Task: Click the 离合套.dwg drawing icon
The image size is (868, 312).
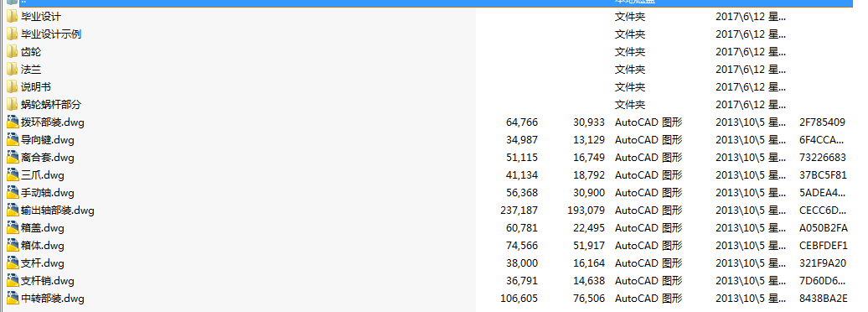Action: pos(13,158)
